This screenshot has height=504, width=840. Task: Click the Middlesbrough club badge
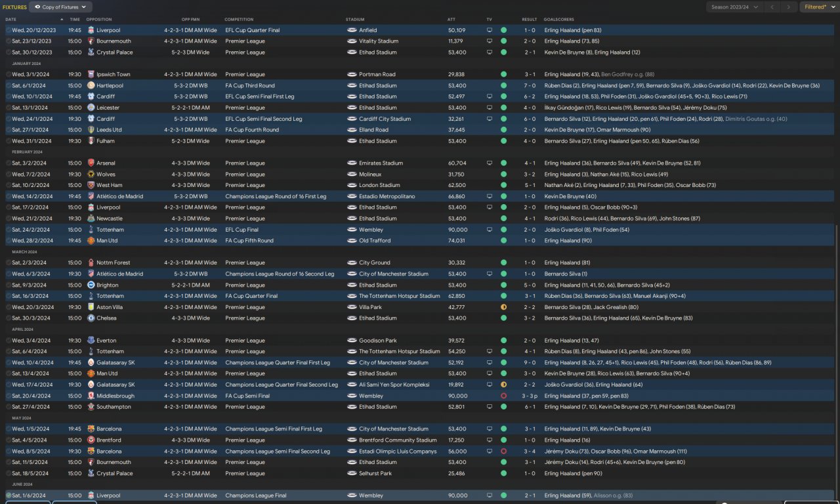coord(91,396)
